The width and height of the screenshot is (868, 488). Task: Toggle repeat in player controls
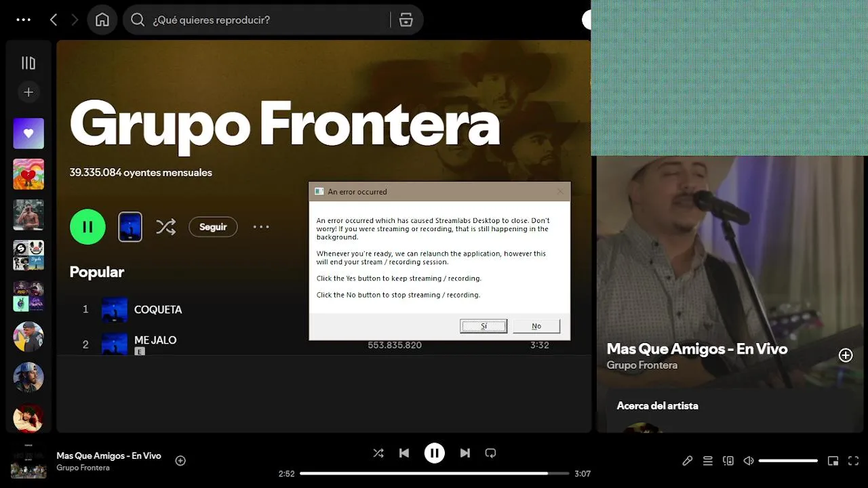tap(491, 453)
